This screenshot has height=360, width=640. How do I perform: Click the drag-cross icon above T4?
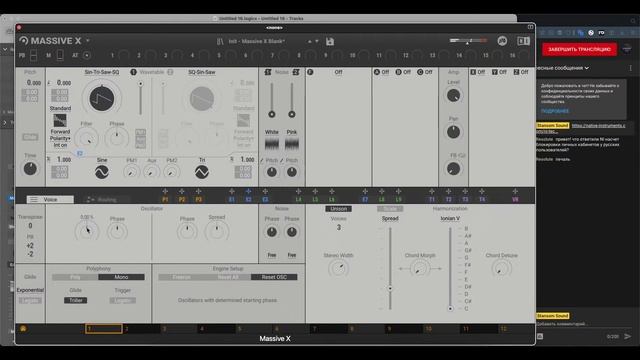482,191
